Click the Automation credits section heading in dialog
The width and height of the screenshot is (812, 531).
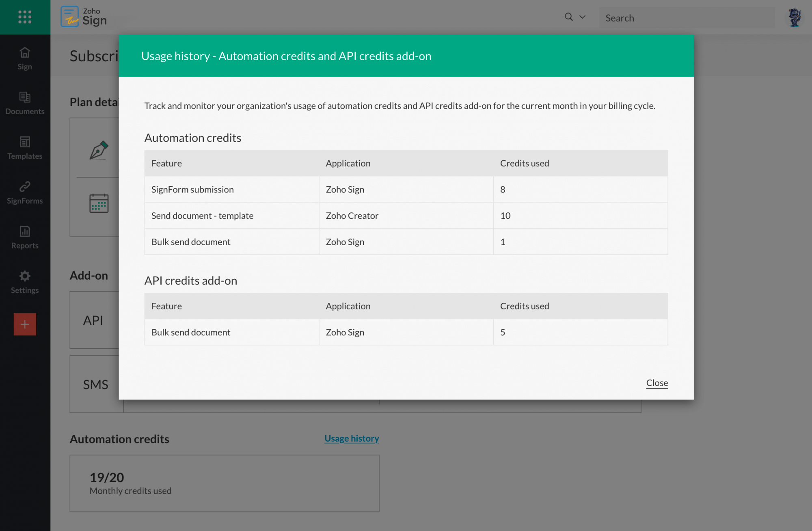(x=193, y=138)
